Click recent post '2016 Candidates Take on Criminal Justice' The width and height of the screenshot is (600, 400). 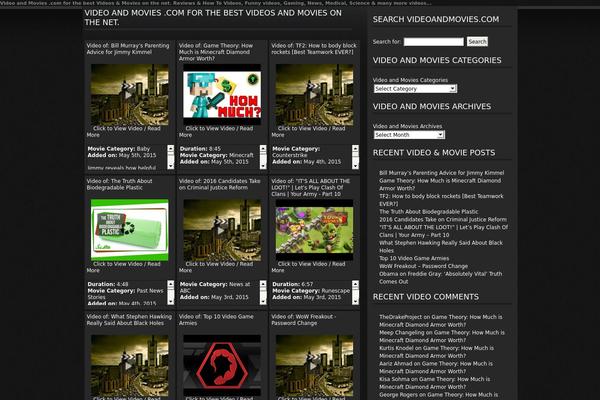pyautogui.click(x=443, y=219)
